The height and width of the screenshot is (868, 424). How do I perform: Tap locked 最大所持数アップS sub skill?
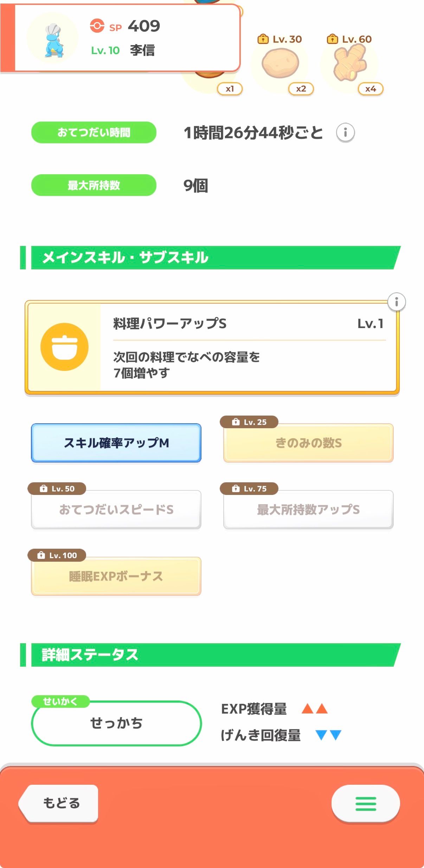tap(308, 510)
